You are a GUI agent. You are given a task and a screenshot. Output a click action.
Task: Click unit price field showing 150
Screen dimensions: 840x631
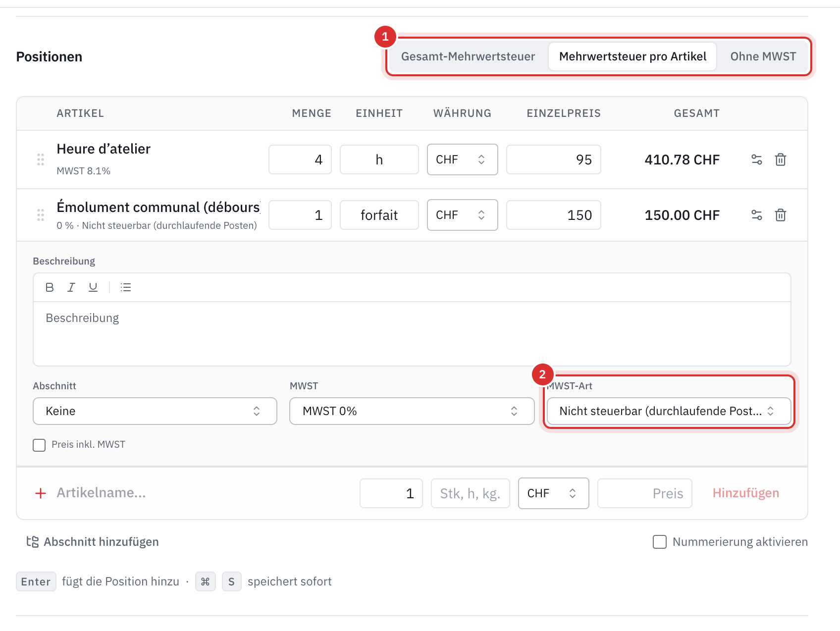tap(554, 215)
